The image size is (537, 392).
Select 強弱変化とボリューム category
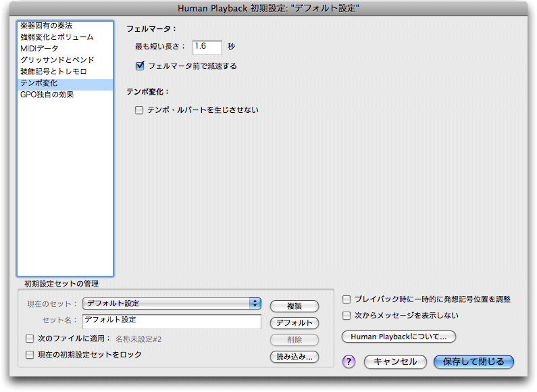pyautogui.click(x=65, y=37)
